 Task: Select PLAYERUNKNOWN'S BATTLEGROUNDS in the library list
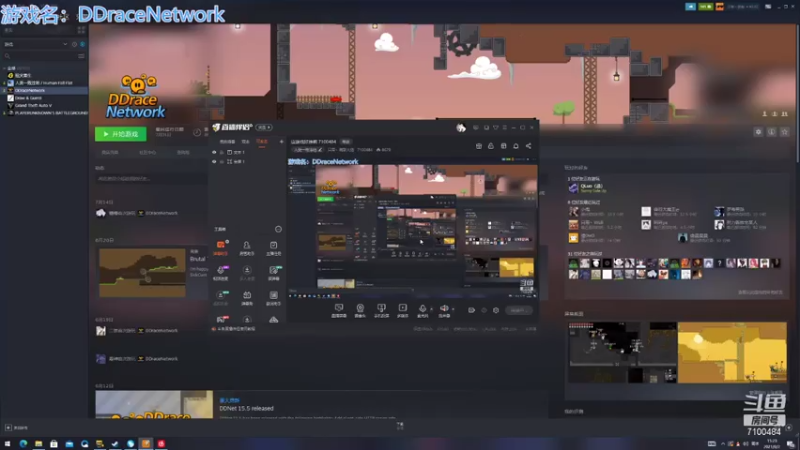[x=47, y=113]
